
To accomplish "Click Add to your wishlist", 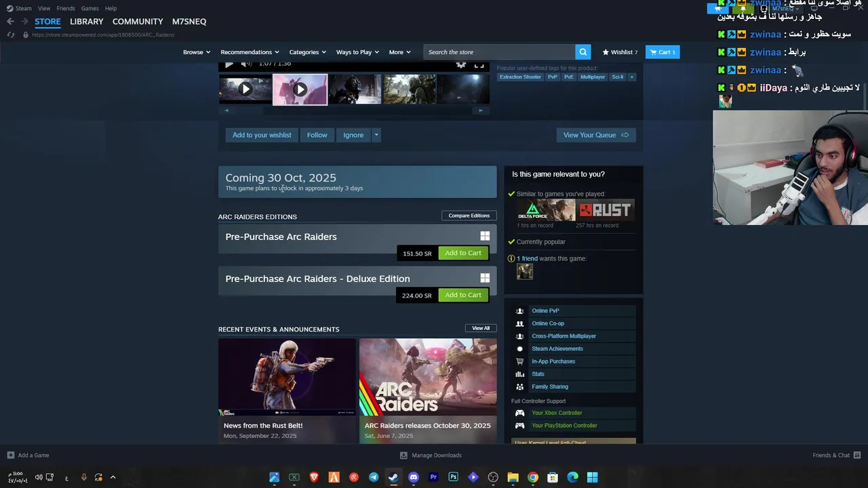I will coord(262,135).
